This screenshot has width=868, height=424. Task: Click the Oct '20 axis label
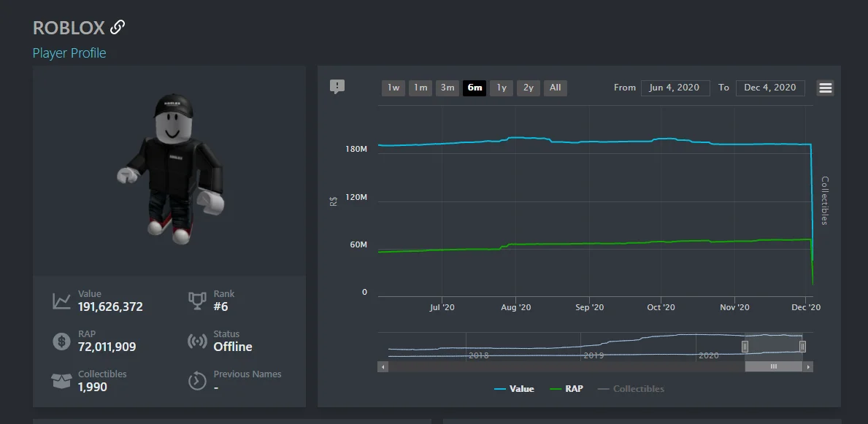661,307
